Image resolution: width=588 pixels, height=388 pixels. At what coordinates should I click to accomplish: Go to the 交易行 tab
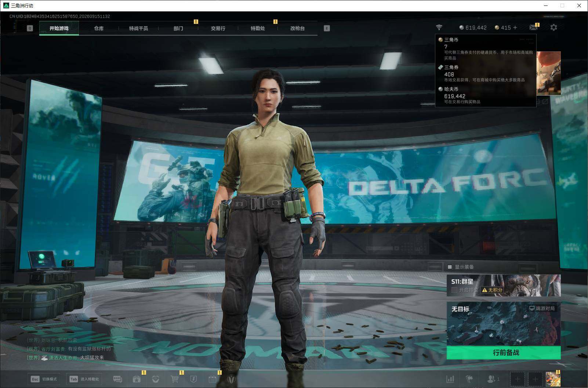click(x=218, y=28)
